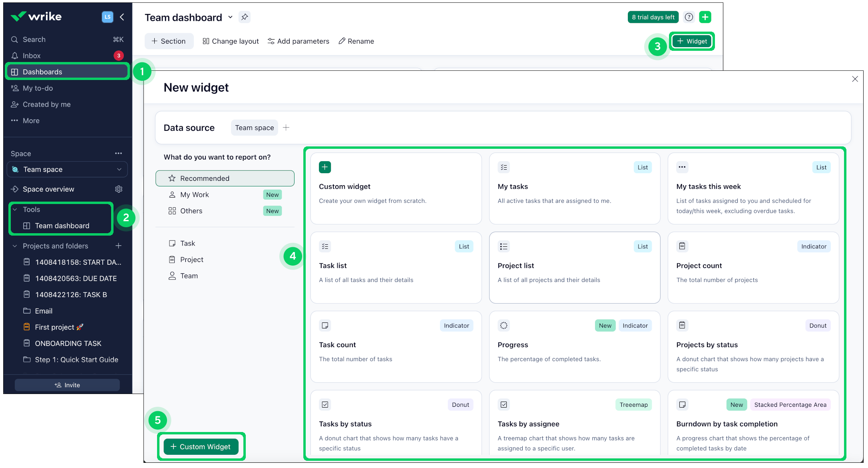Open Inbox with bell icon

click(x=32, y=56)
